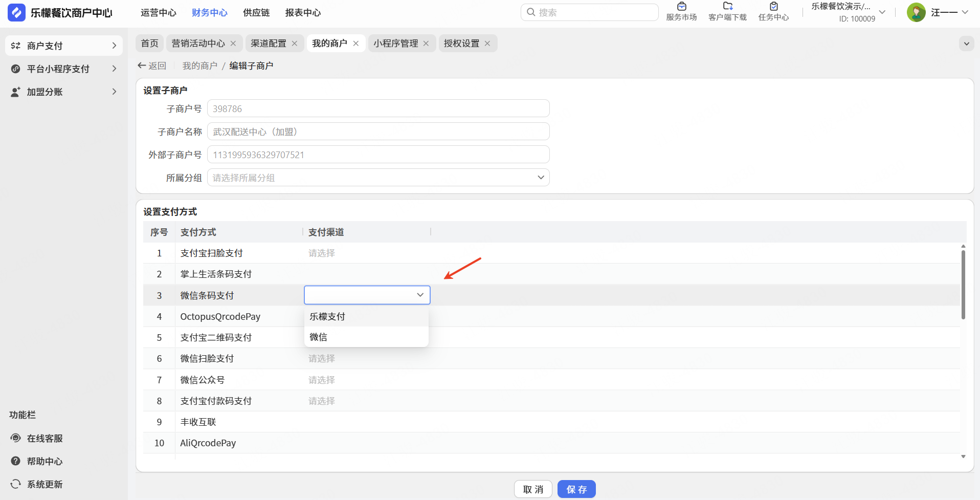Expand the 平台小程序支付 submenu chevron
This screenshot has width=980, height=500.
[x=114, y=69]
